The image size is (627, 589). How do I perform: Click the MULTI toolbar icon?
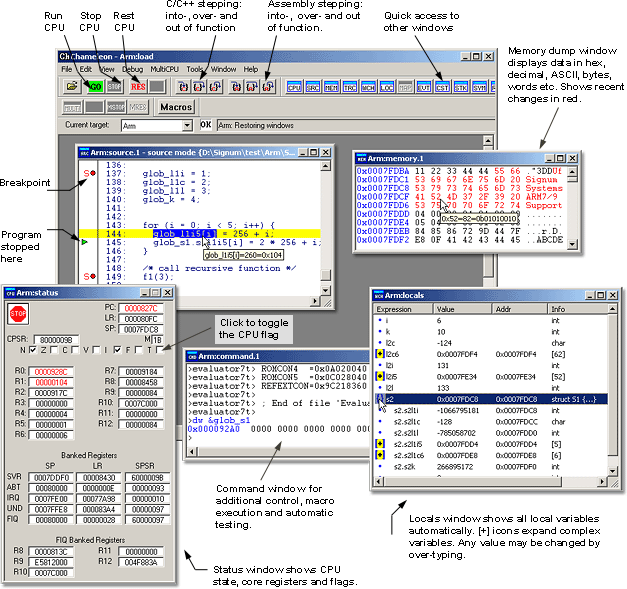[72, 107]
